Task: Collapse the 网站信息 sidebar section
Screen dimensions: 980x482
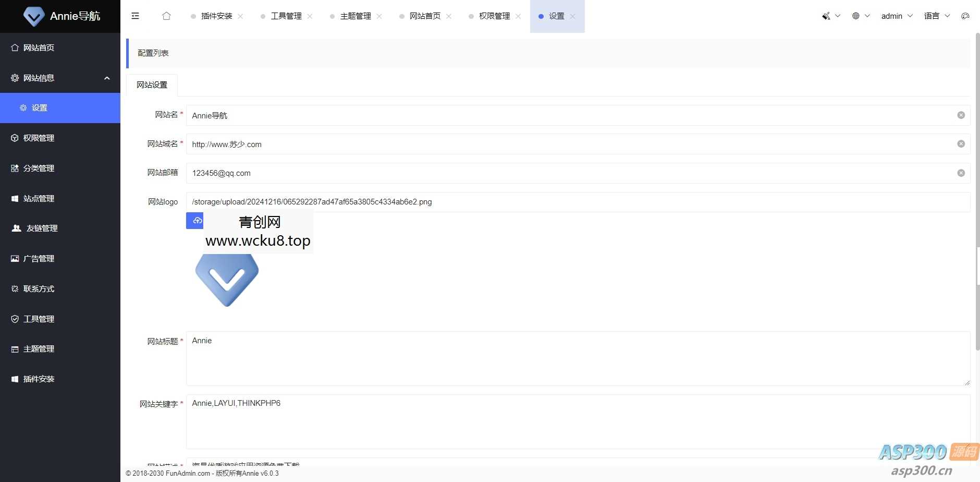Action: point(106,78)
